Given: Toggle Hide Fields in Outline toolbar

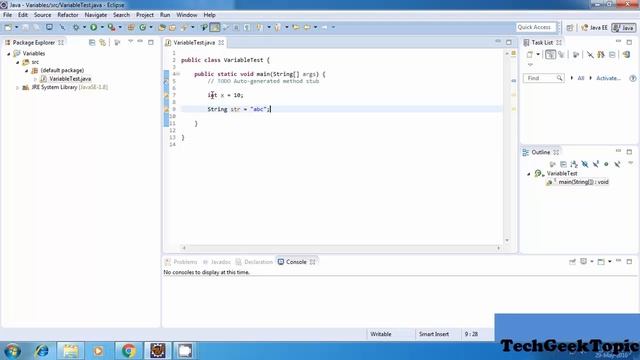Looking at the screenshot, I should coord(585,164).
